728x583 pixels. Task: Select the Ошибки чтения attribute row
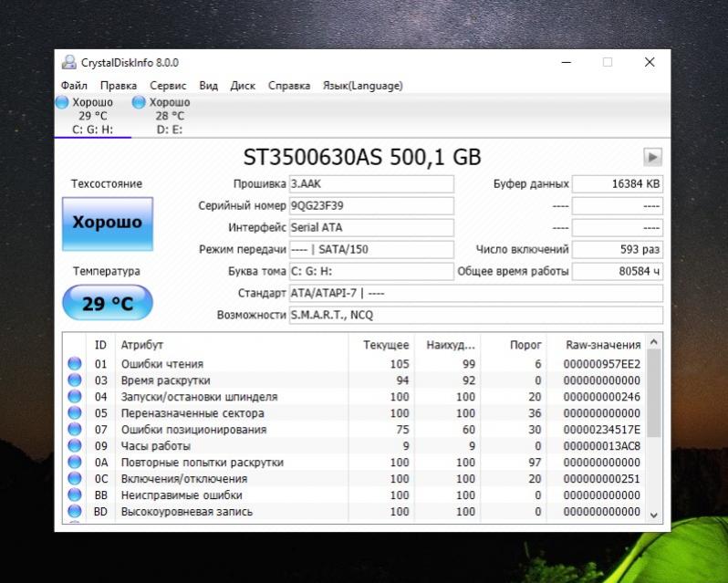point(355,363)
